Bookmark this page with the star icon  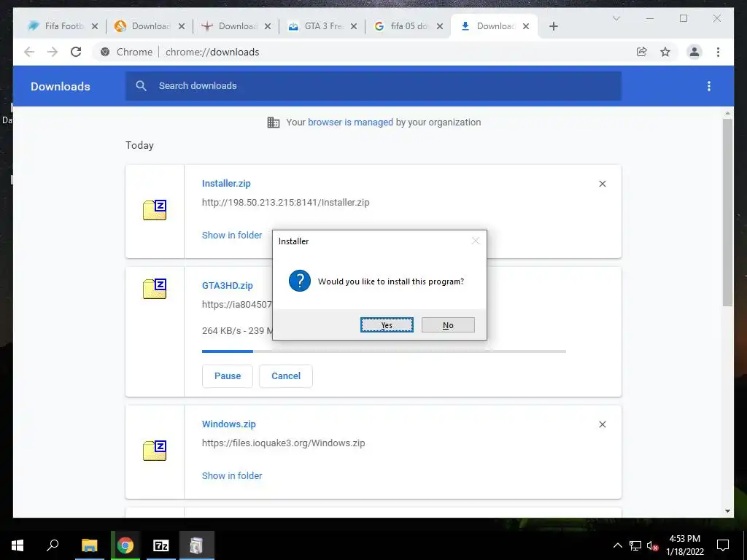pyautogui.click(x=665, y=52)
